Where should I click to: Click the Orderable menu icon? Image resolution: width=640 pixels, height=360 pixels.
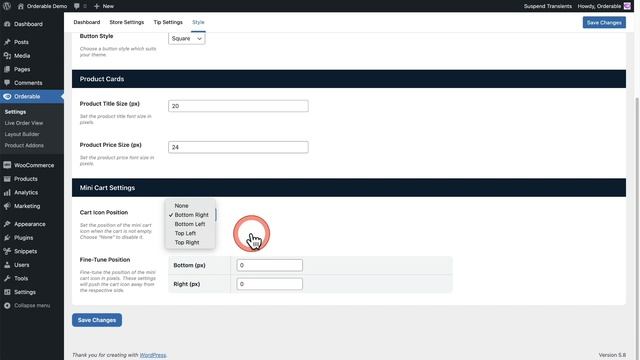(7, 96)
